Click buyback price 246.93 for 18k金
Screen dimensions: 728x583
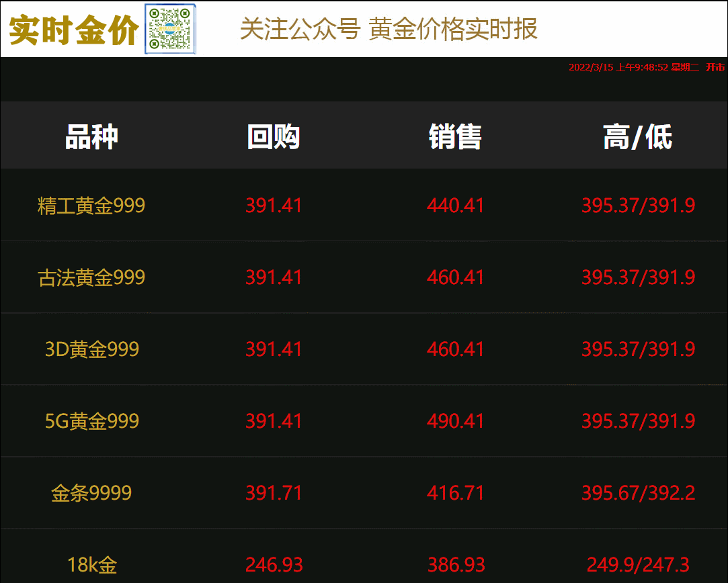tap(274, 565)
